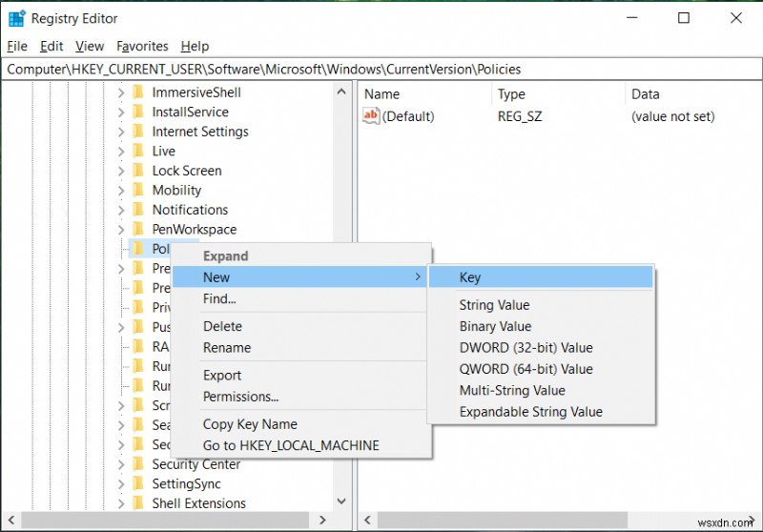This screenshot has width=763, height=532.
Task: Click the SettingSync folder icon
Action: [138, 483]
